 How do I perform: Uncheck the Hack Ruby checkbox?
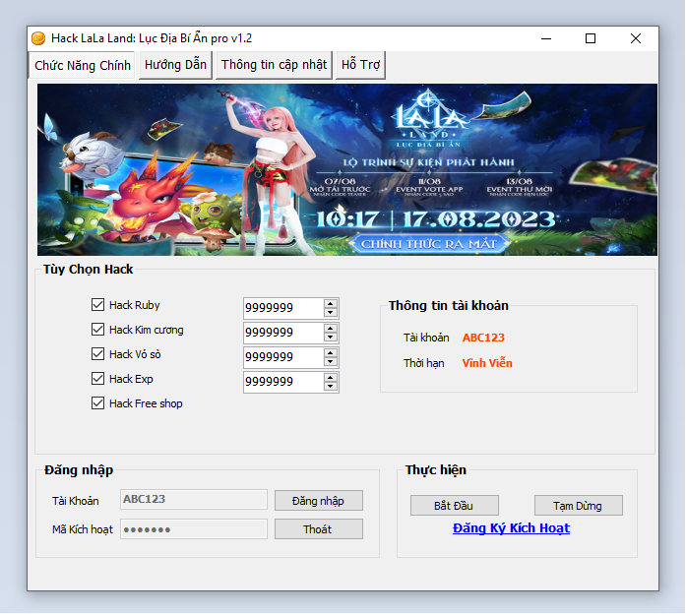[97, 305]
